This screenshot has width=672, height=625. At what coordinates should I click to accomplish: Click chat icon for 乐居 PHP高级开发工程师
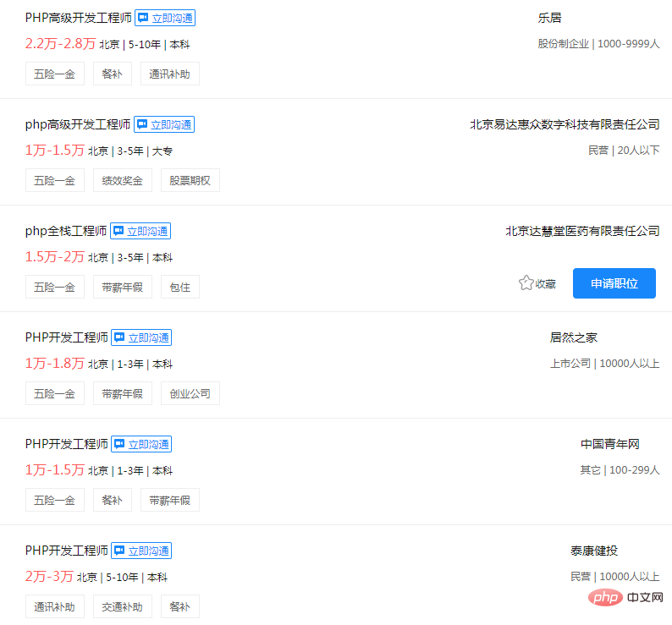(x=143, y=18)
